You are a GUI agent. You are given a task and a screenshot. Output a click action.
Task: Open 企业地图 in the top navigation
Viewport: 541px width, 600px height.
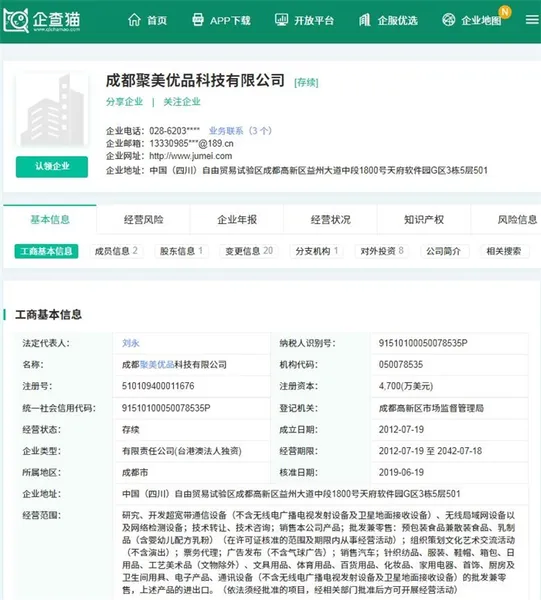click(481, 20)
